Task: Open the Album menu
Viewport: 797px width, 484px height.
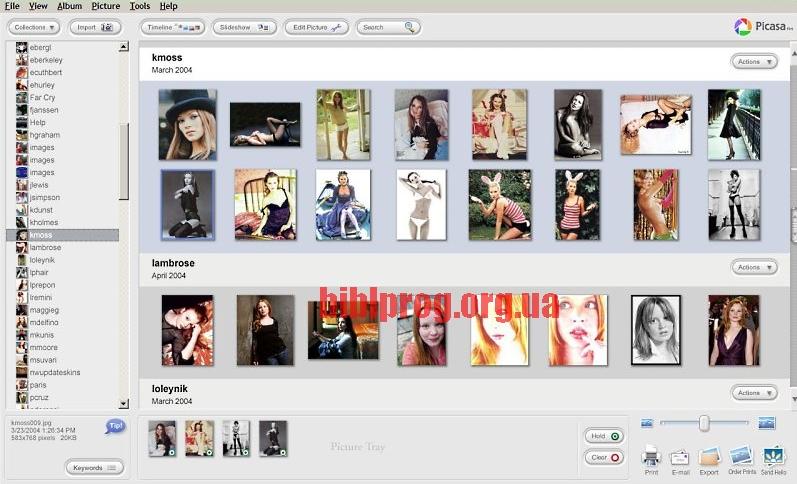Action: (x=70, y=6)
